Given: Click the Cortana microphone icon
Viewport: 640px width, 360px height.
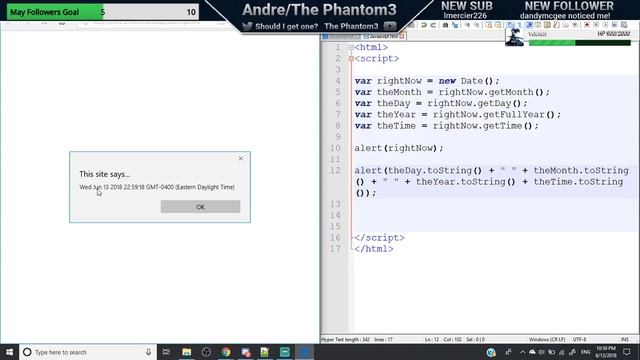Looking at the screenshot, I should [148, 352].
